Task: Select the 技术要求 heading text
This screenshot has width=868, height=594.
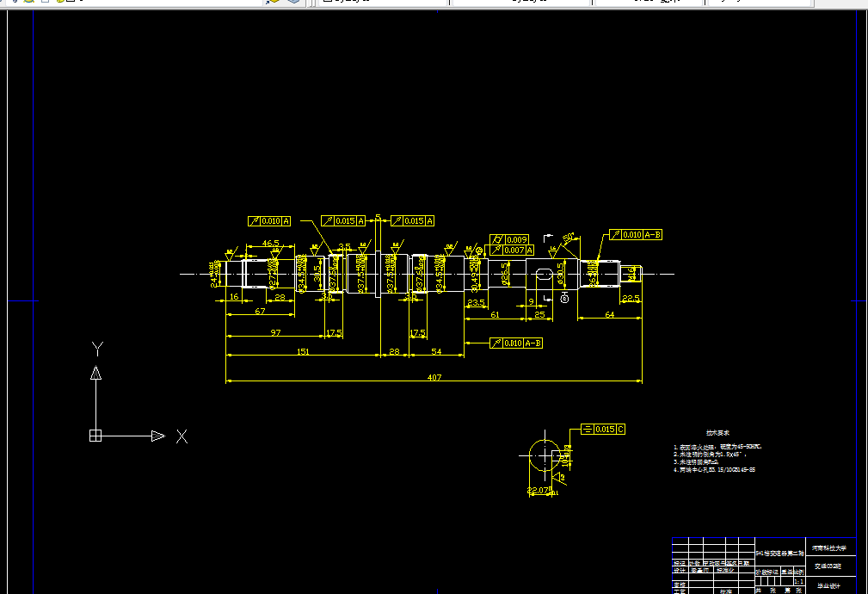Action: pyautogui.click(x=717, y=433)
